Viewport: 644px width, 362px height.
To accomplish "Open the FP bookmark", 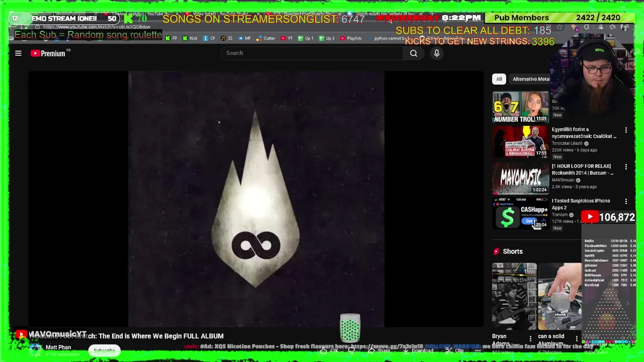I will 172,38.
